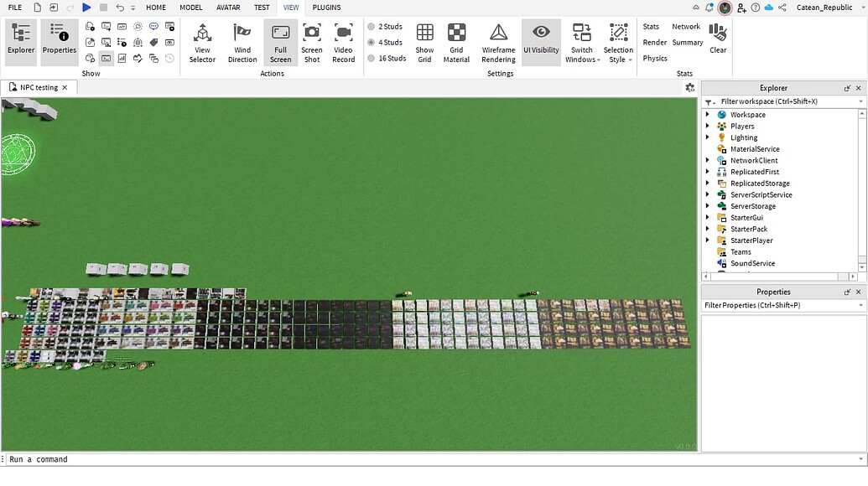Show the Render stats

(655, 43)
